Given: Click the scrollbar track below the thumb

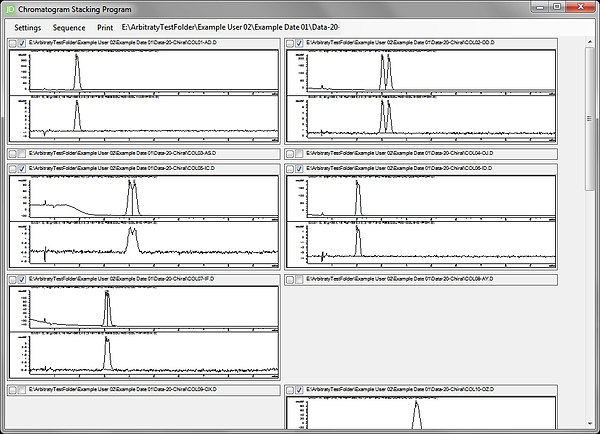Looking at the screenshot, I should 590,304.
